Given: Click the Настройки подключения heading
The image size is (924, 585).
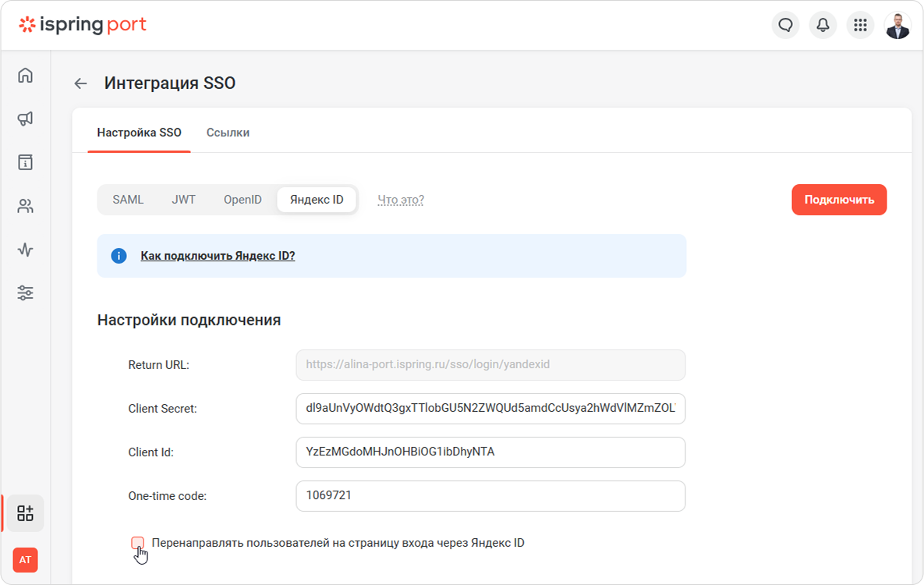Looking at the screenshot, I should pyautogui.click(x=189, y=321).
